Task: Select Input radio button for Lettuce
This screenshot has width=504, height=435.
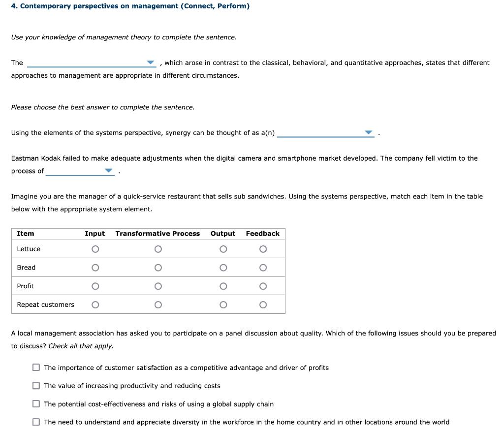Action: point(94,249)
